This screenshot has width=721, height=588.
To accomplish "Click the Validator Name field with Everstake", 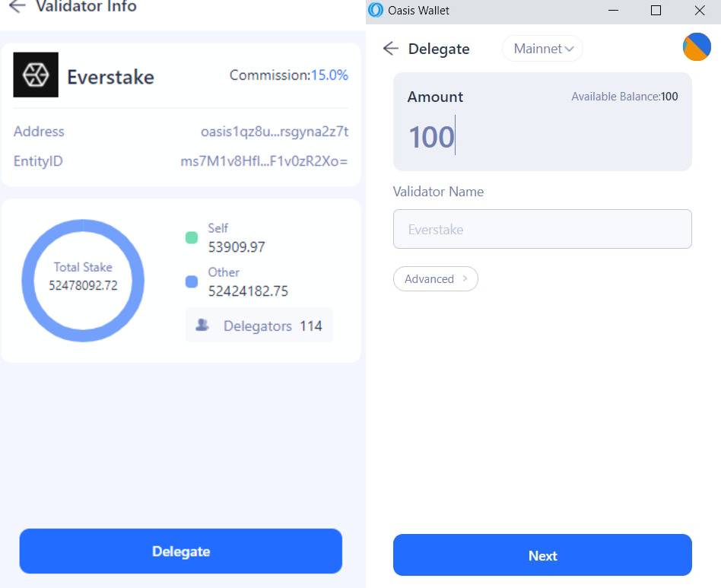I will (542, 229).
